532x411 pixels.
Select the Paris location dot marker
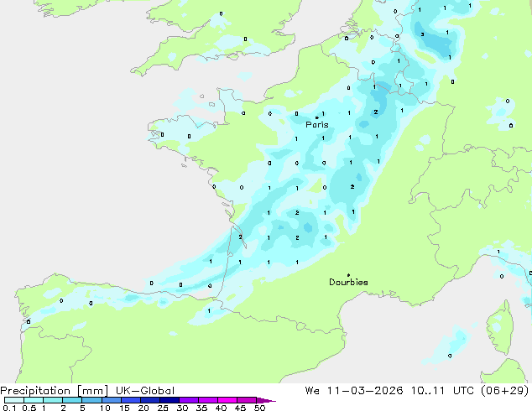click(317, 117)
